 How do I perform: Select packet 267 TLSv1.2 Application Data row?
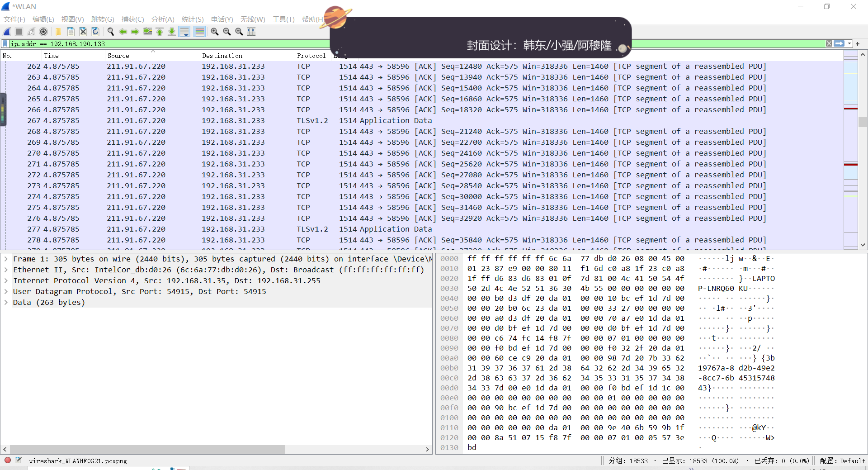[422, 121]
